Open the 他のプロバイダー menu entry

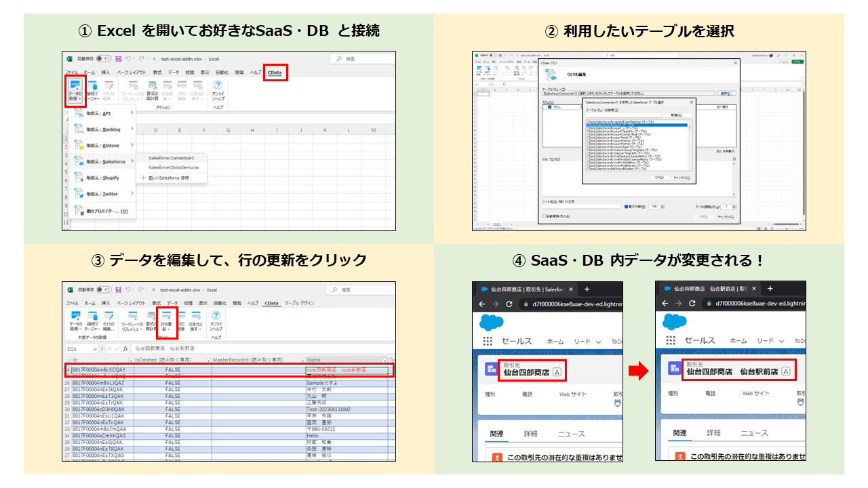(x=102, y=211)
